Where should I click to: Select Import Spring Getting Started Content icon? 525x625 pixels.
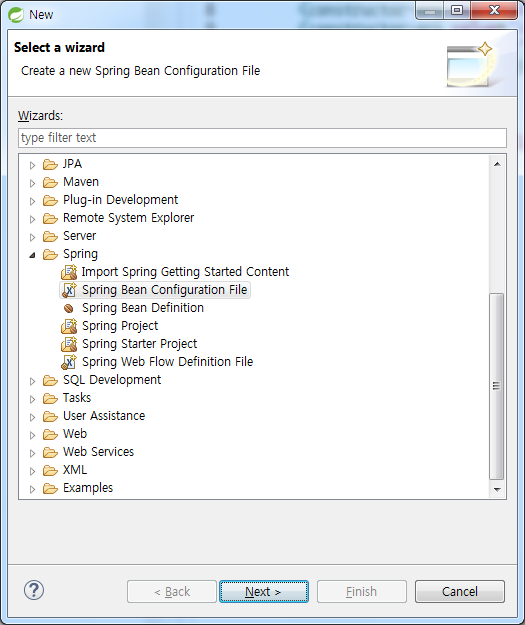[x=69, y=272]
